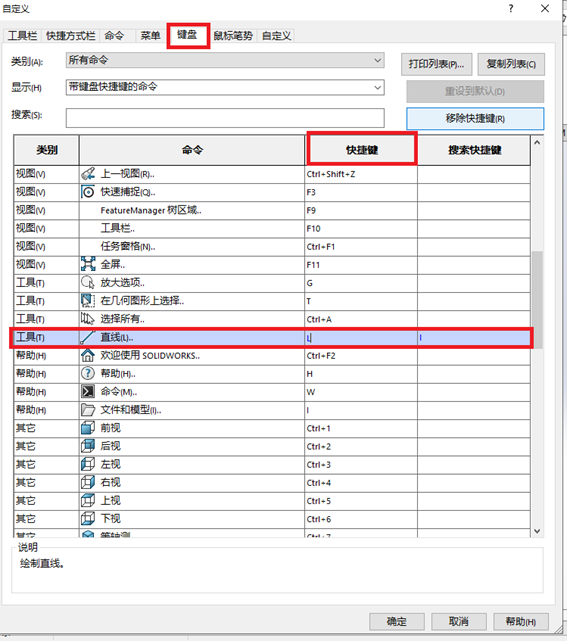Click the L shortcut cell for 直线
Image resolution: width=567 pixels, height=641 pixels.
(x=361, y=338)
